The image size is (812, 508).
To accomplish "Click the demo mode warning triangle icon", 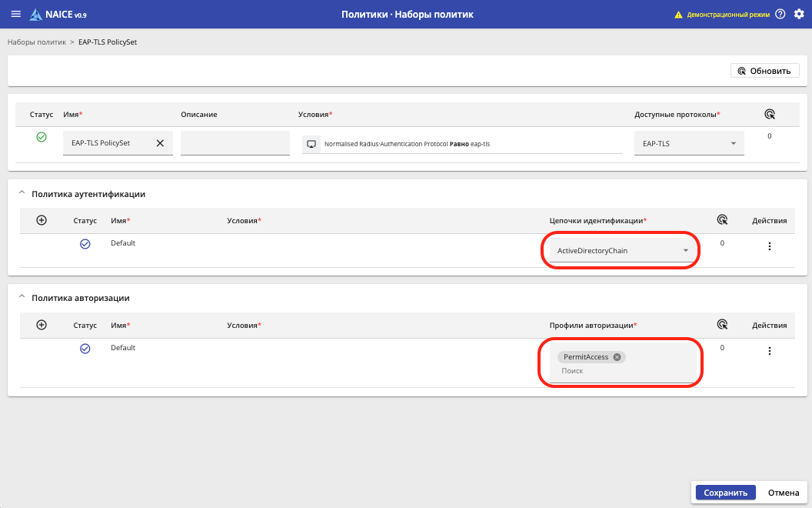I will coord(678,15).
